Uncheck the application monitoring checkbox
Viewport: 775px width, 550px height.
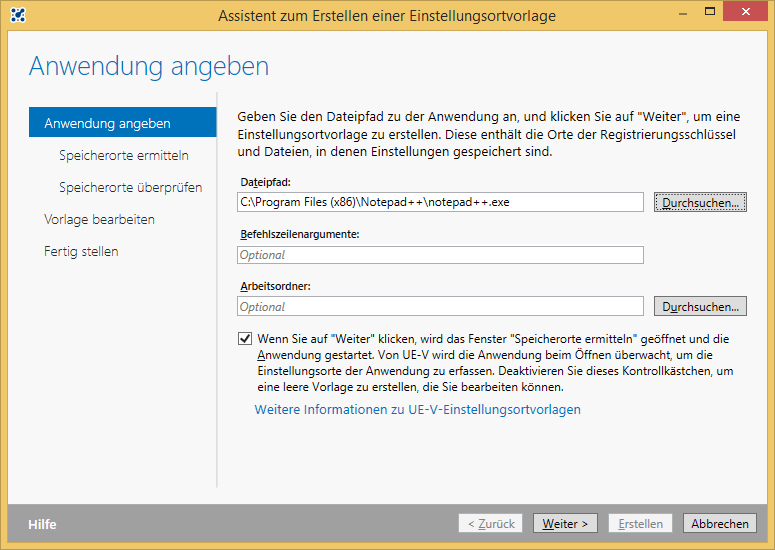tap(245, 338)
